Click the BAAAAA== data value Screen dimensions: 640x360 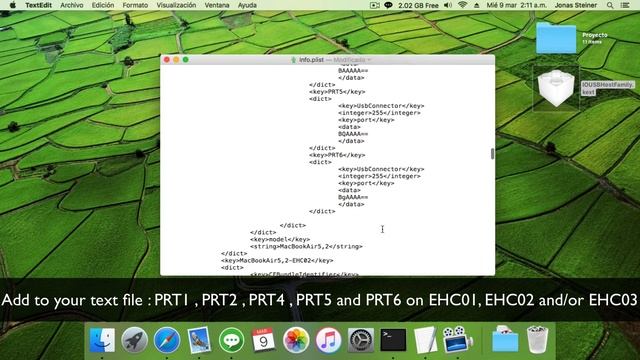(353, 71)
